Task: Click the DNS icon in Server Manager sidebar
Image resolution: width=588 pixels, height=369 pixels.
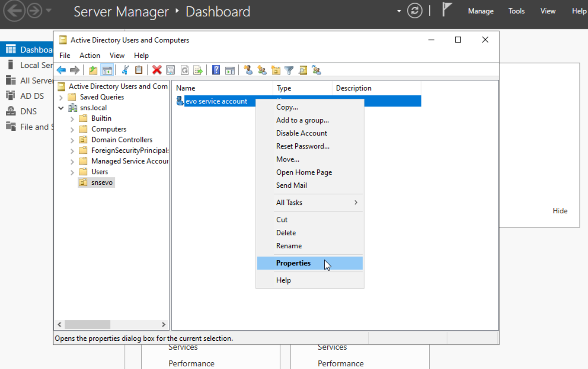Action: pos(11,111)
